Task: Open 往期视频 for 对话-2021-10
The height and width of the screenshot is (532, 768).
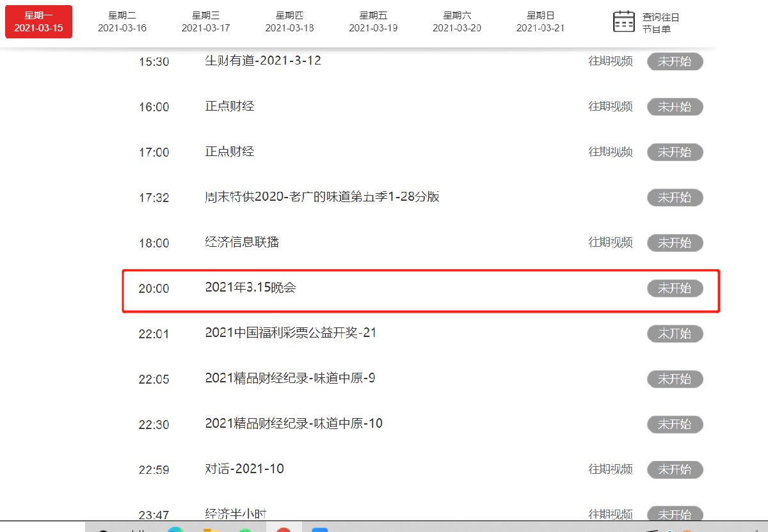Action: 610,469
